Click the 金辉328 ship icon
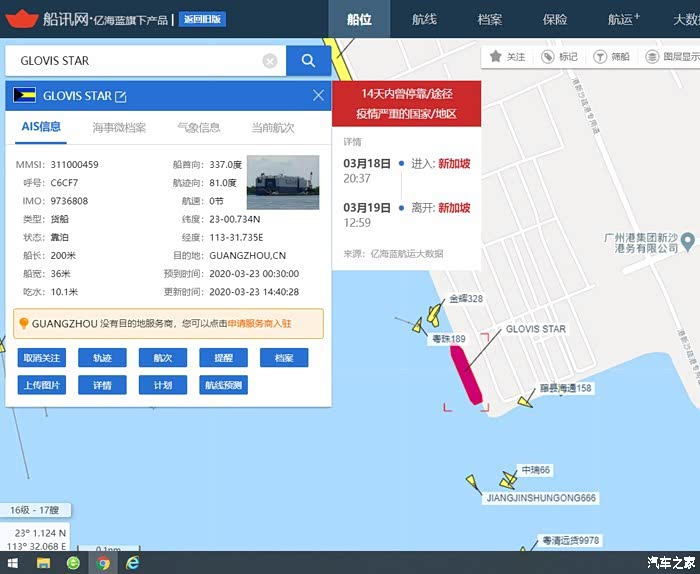This screenshot has height=574, width=700. click(434, 313)
